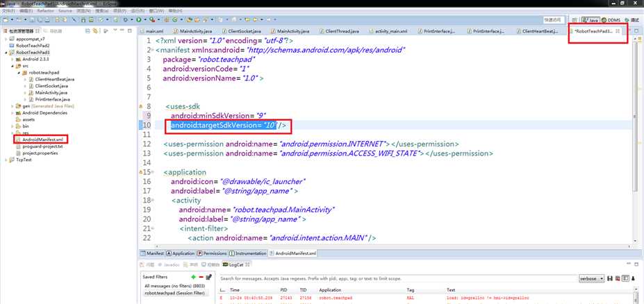This screenshot has width=644, height=304.
Task: Select RobotTeachPad2 project in explorer
Action: coord(30,46)
